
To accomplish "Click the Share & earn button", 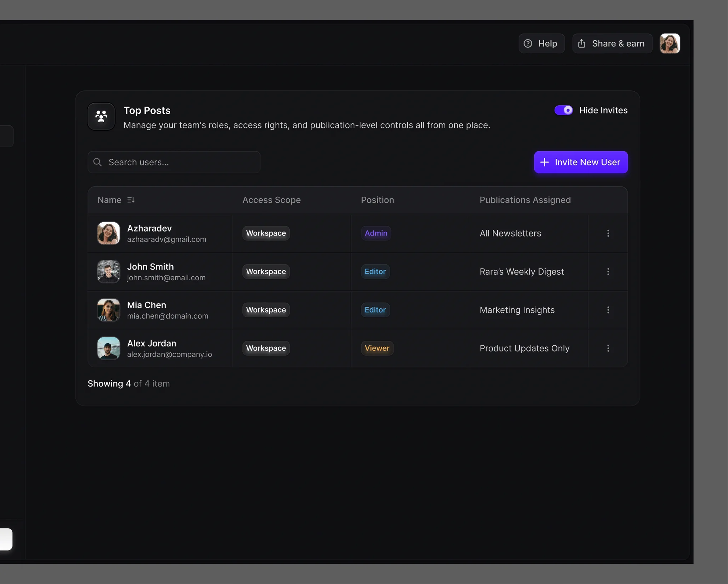I will (x=612, y=43).
